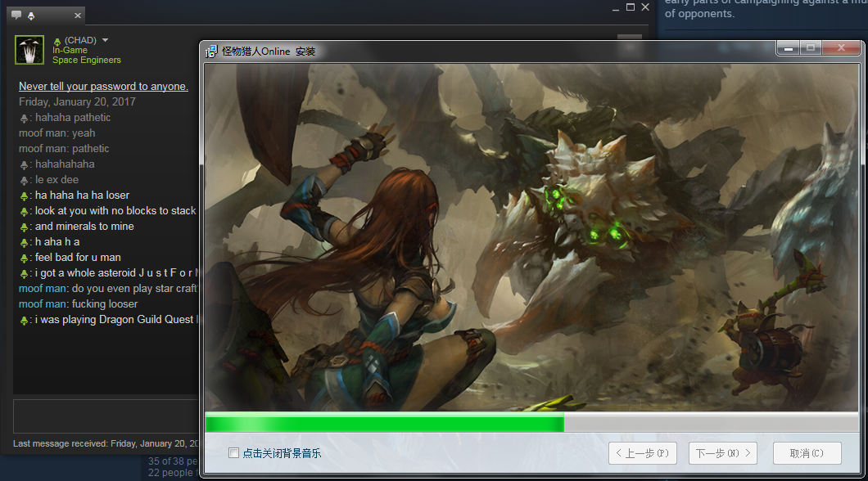Click '35 of 38' text behind the installer

click(x=165, y=461)
